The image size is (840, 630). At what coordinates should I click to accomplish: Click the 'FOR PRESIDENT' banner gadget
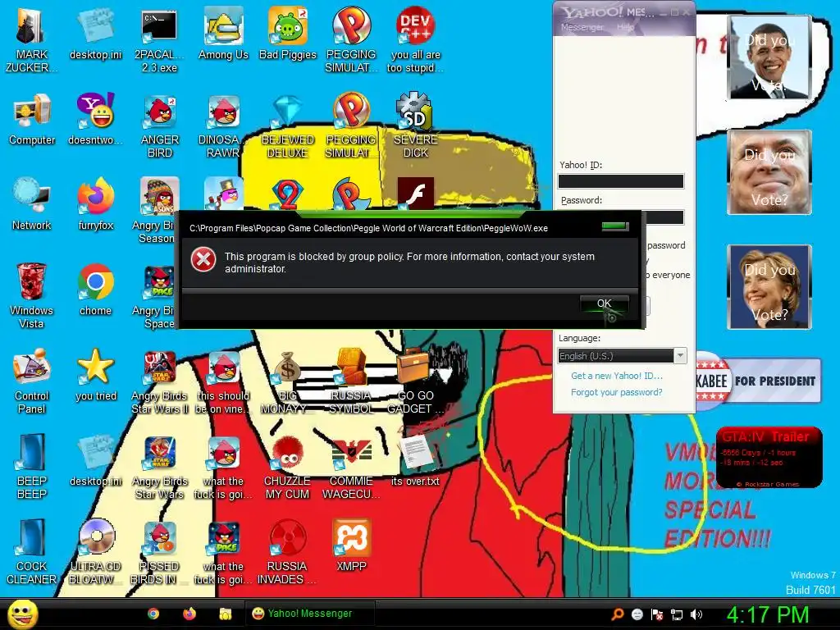pyautogui.click(x=759, y=381)
